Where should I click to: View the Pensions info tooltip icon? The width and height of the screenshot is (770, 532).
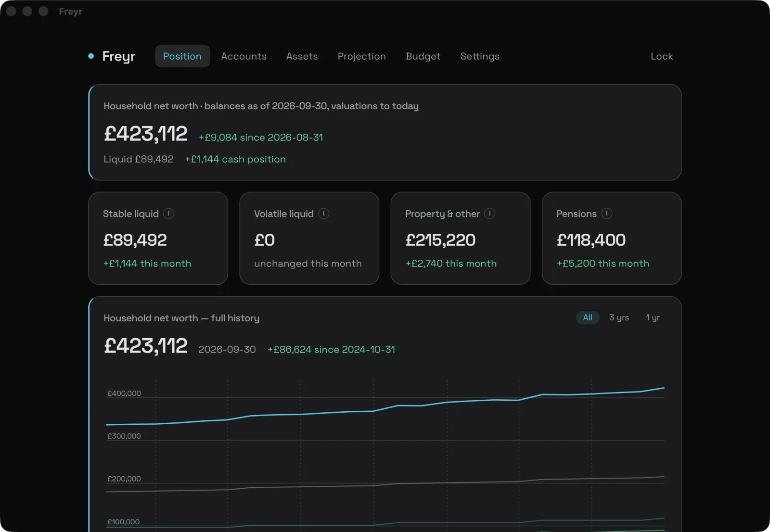pos(607,214)
